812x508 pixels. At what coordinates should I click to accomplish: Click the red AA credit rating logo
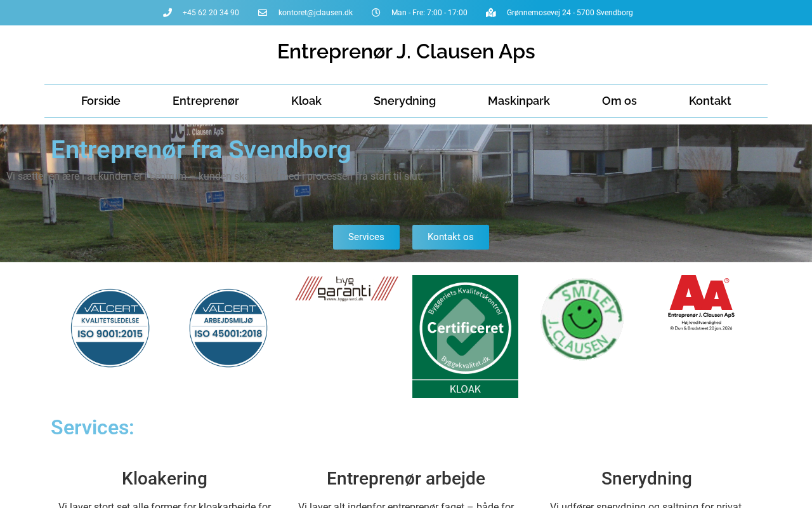[701, 303]
